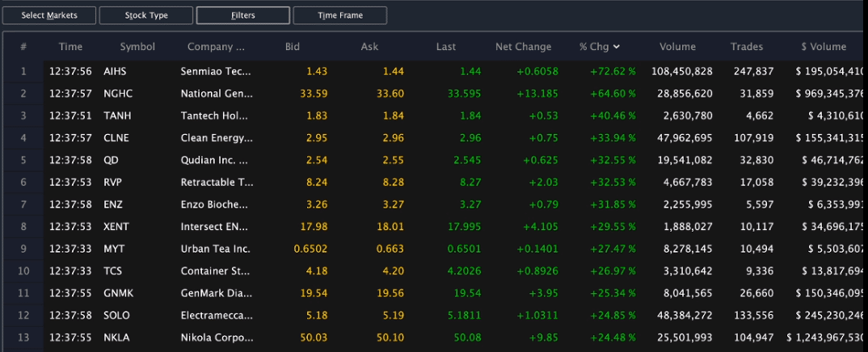Click the 247,837 trades cell
This screenshot has width=868, height=352.
pyautogui.click(x=752, y=71)
